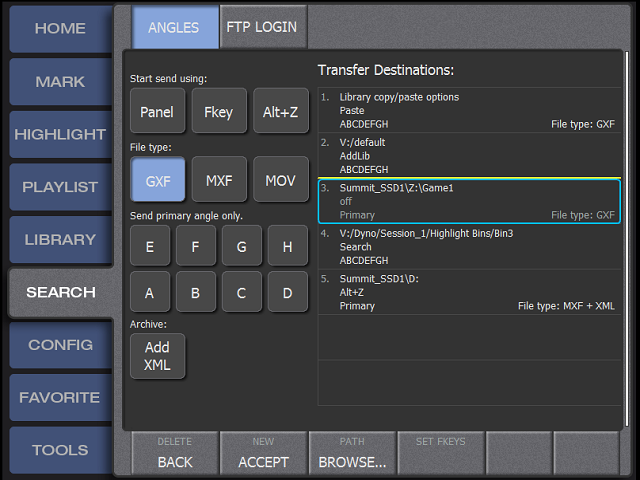Enable angle A for sending
This screenshot has height=480, width=640.
tap(150, 292)
